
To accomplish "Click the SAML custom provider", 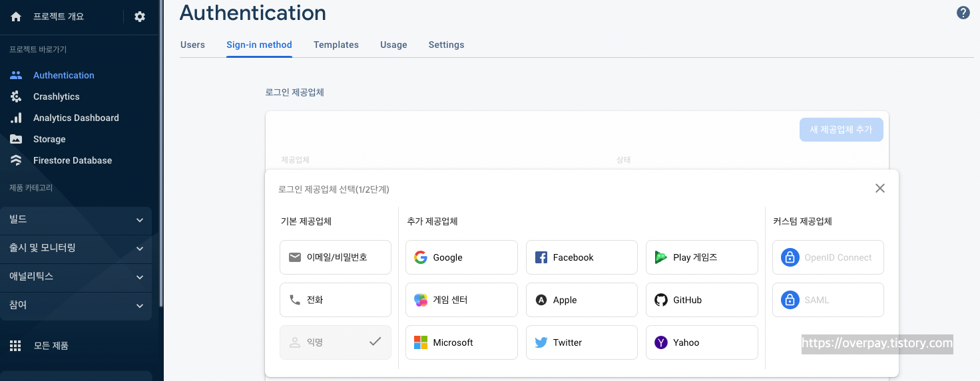I will coord(828,300).
